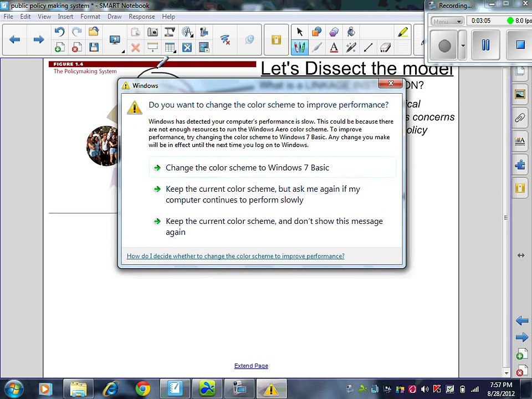This screenshot has width=532, height=399.
Task: Open screen display options icon
Action: tap(115, 40)
